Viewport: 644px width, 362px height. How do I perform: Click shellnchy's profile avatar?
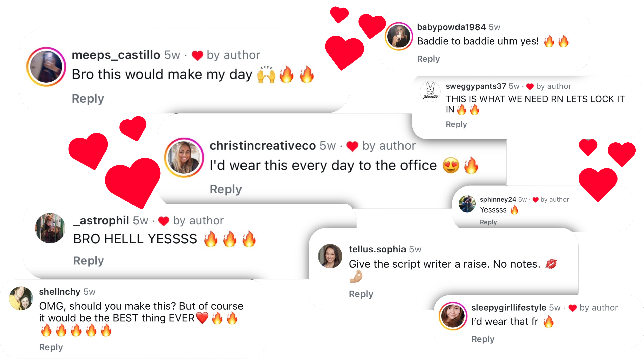point(21,298)
